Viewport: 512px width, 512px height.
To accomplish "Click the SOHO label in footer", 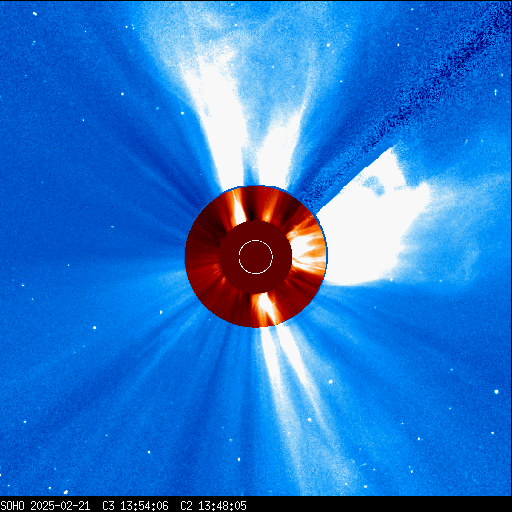I will tap(12, 506).
